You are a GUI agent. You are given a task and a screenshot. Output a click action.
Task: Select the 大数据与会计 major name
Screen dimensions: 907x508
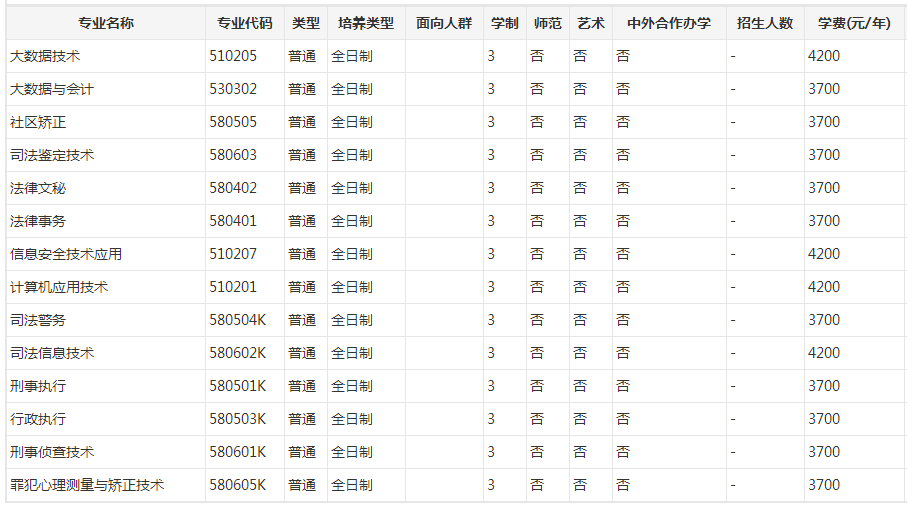[x=52, y=89]
